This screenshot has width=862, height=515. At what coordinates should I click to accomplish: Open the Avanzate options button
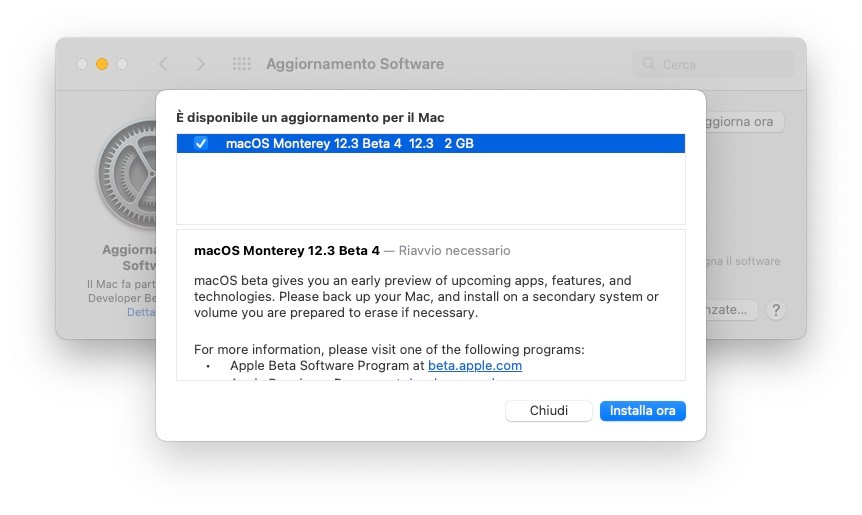click(731, 310)
